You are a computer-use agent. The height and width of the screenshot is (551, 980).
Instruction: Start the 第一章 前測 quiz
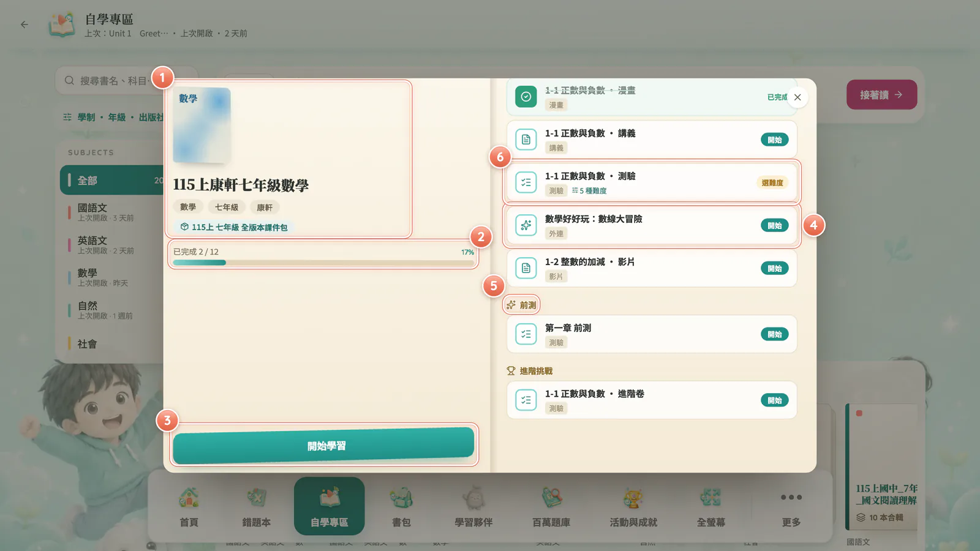click(x=774, y=334)
